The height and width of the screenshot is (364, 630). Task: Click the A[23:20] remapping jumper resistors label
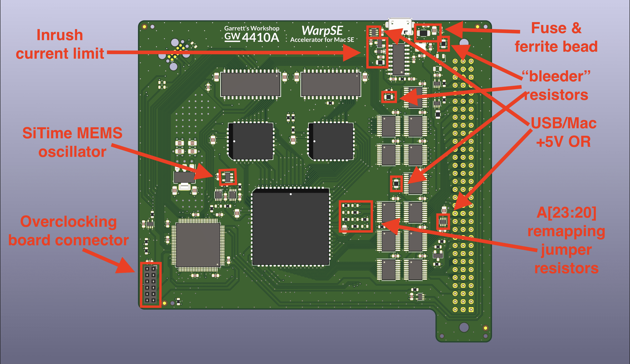pyautogui.click(x=566, y=240)
